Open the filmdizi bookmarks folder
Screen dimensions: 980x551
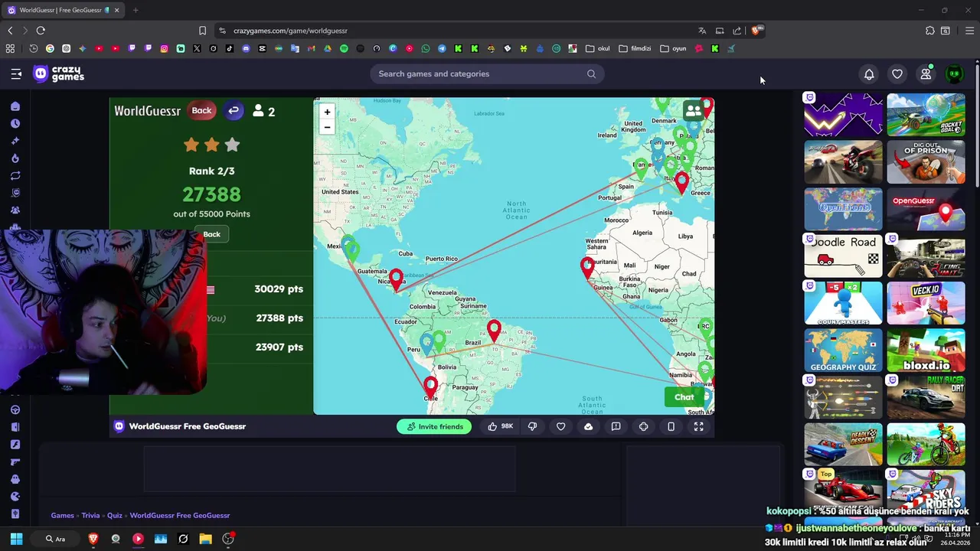[635, 48]
